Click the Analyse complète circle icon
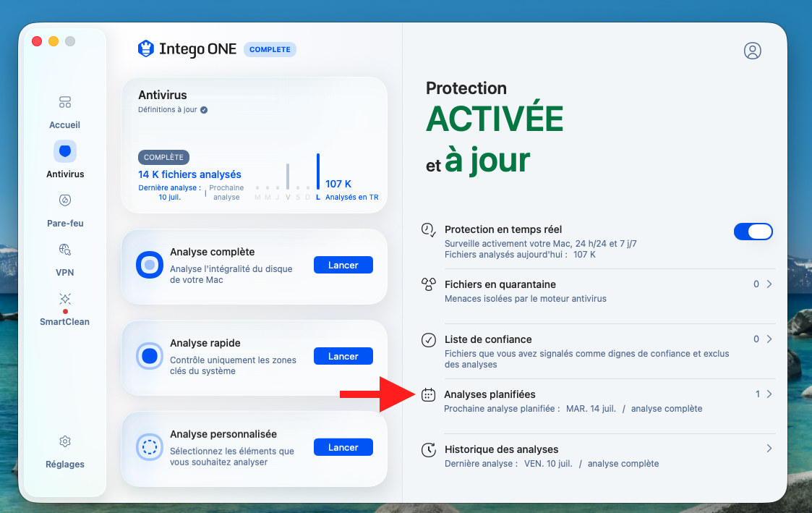The image size is (812, 513). pos(150,265)
